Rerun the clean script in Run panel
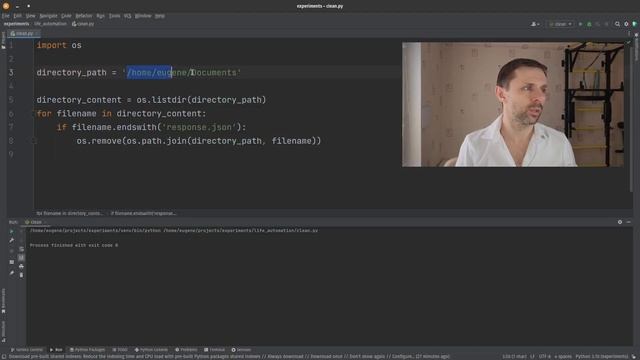The width and height of the screenshot is (640, 360). pyautogui.click(x=11, y=231)
